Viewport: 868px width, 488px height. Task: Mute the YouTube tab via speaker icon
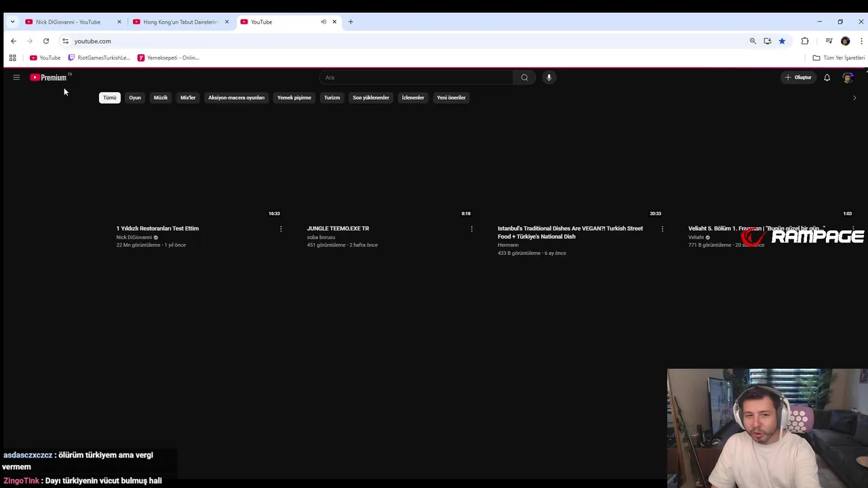(x=323, y=22)
